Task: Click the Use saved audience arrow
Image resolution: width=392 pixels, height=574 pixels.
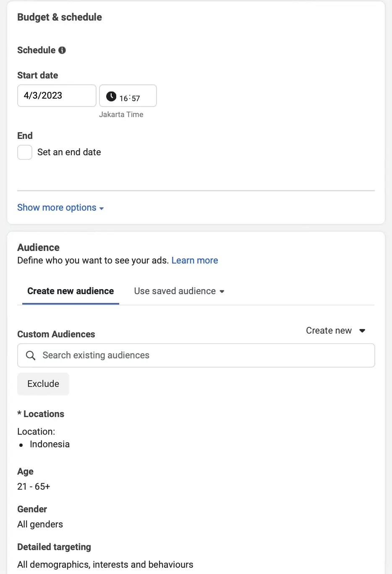Action: (222, 291)
